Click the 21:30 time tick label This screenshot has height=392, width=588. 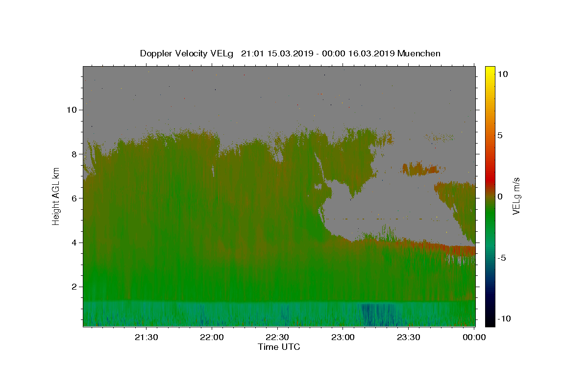pyautogui.click(x=146, y=338)
